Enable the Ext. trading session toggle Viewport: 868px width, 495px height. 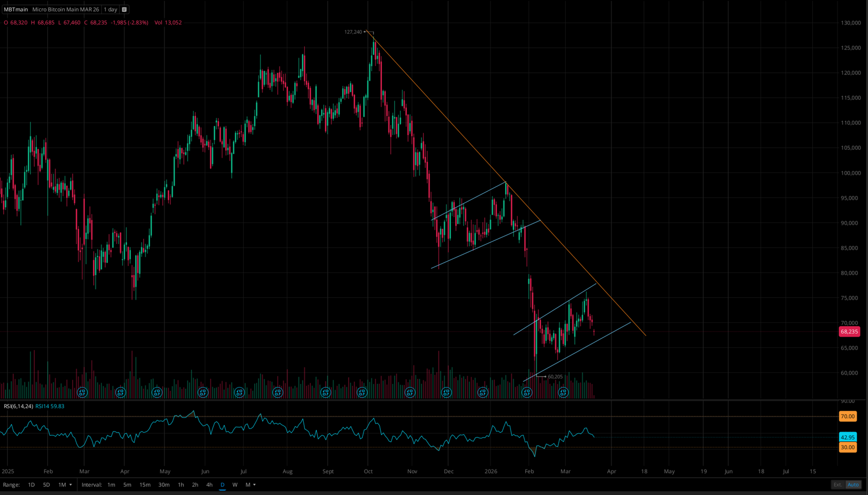coord(837,484)
